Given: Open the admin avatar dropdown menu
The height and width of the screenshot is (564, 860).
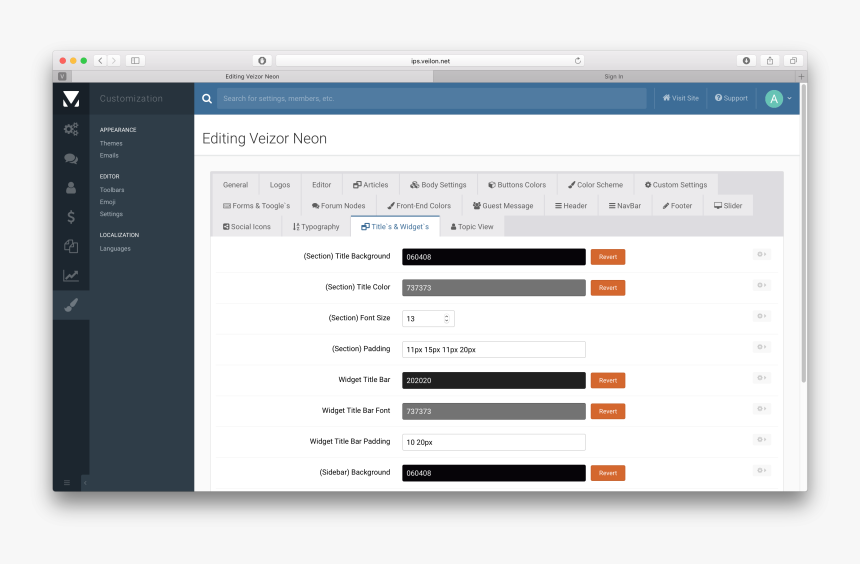Looking at the screenshot, I should point(778,99).
